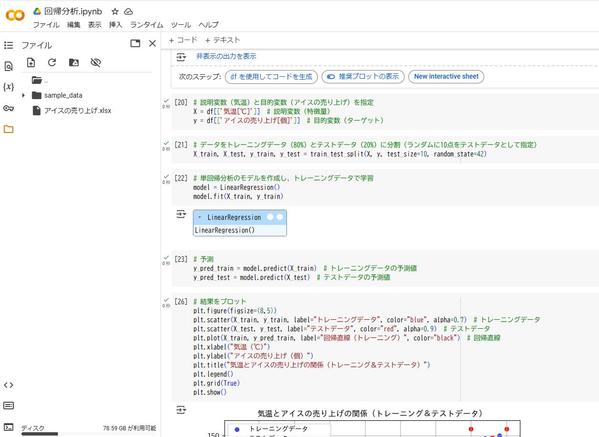Viewport: 599px width, 437px height.
Task: Generate code using df button
Action: [271, 76]
